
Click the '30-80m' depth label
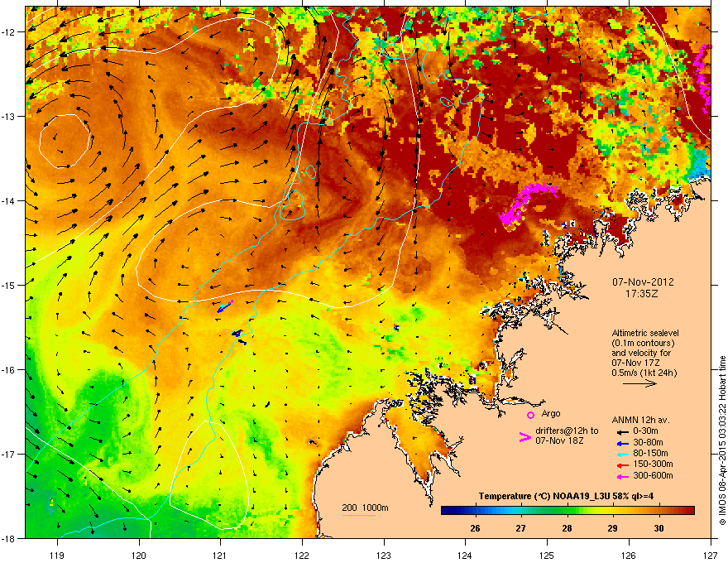[x=648, y=443]
